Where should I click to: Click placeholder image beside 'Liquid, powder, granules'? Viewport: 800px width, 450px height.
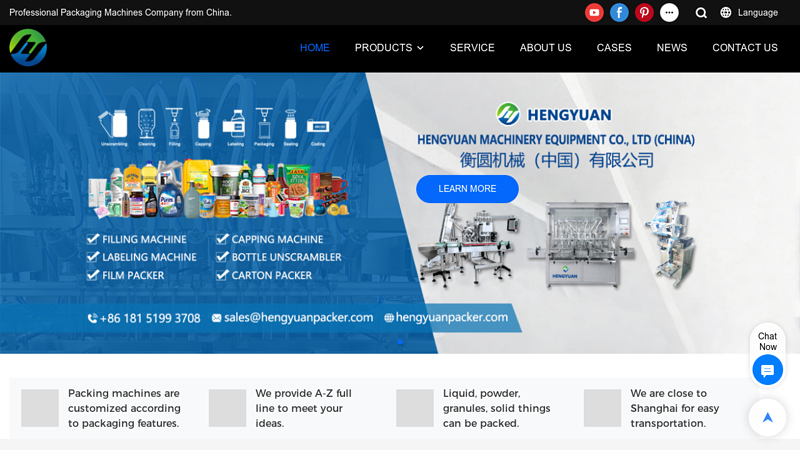click(x=415, y=408)
